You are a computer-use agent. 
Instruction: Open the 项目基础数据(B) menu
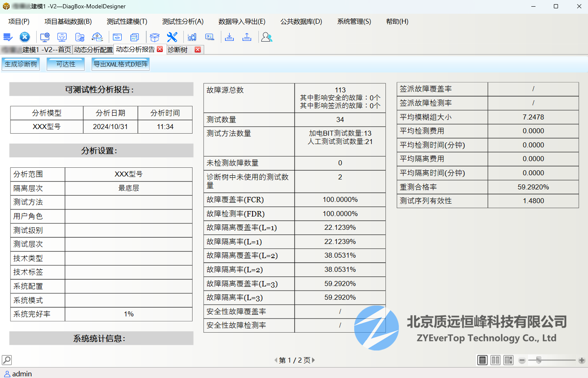click(68, 21)
